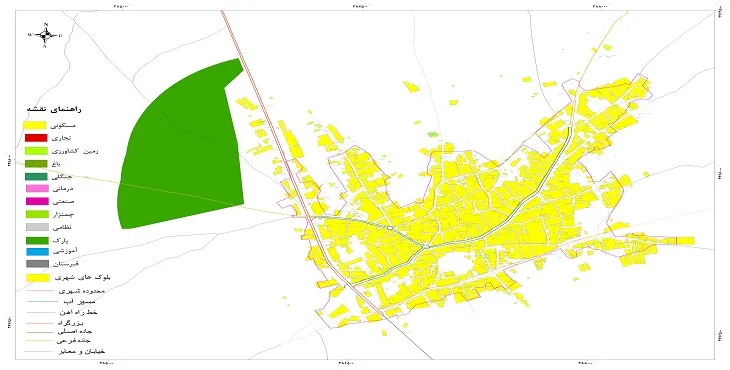Screen dimensions: 730x370
Task: Click the جاده اصلی legend label
Action: (x=74, y=332)
